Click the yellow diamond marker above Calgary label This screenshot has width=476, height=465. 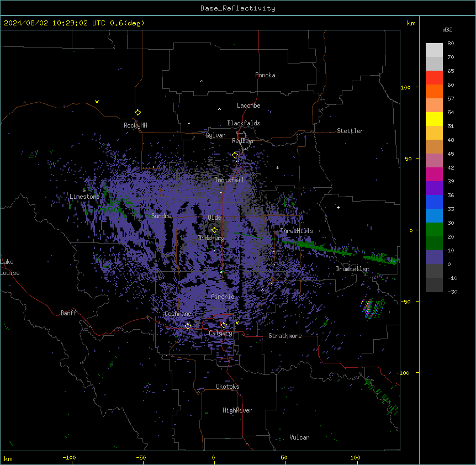224,325
